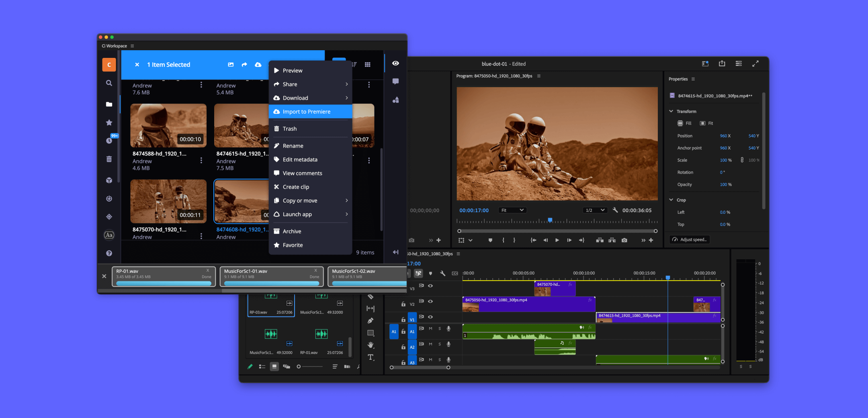The width and height of the screenshot is (868, 418).
Task: Open Program monitor settings wrench
Action: [x=615, y=210]
